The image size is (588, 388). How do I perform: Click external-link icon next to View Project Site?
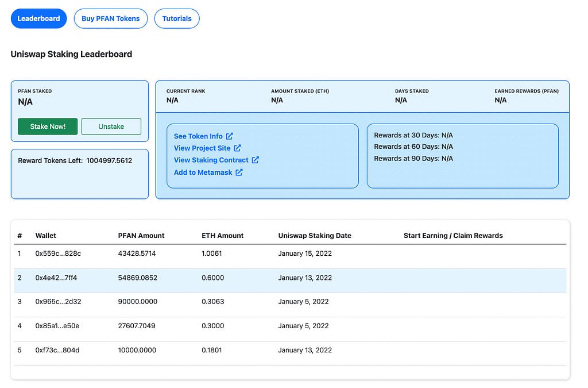point(237,148)
